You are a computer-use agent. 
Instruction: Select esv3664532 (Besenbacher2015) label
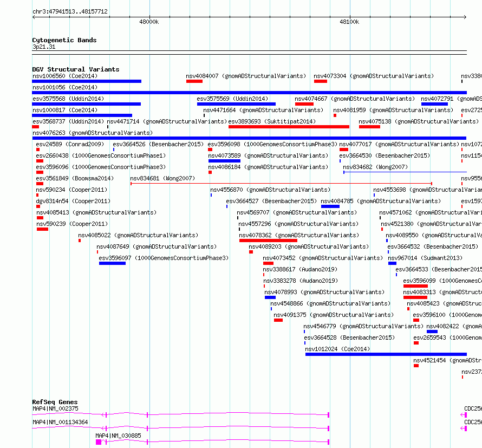[x=433, y=246]
